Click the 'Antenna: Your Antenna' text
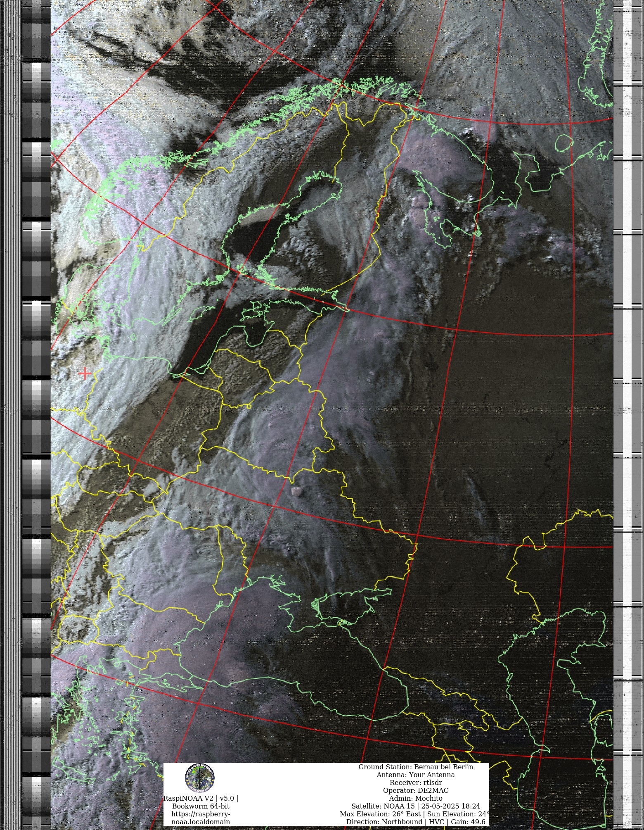644x830 pixels. [x=416, y=775]
